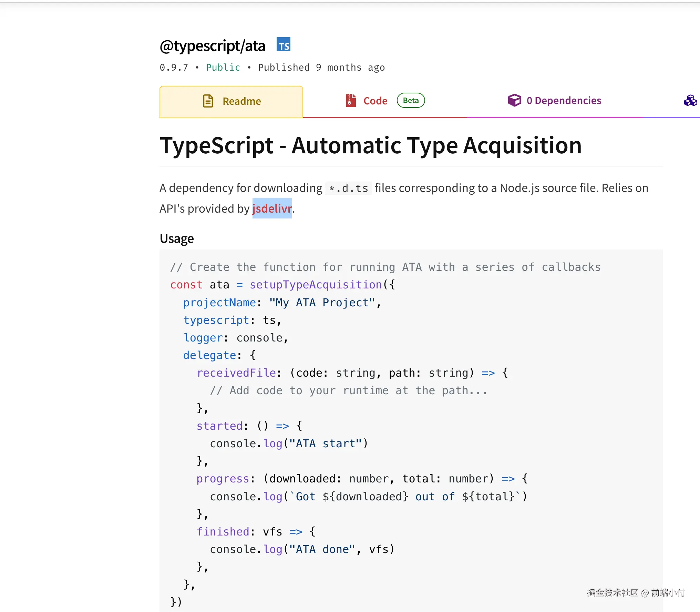Click the Public visibility label

point(223,68)
